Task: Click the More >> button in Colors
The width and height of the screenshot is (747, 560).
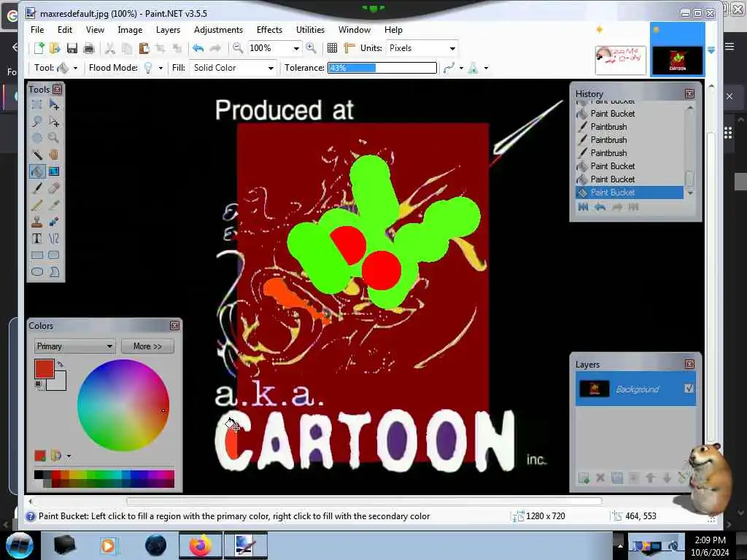Action: pos(147,346)
